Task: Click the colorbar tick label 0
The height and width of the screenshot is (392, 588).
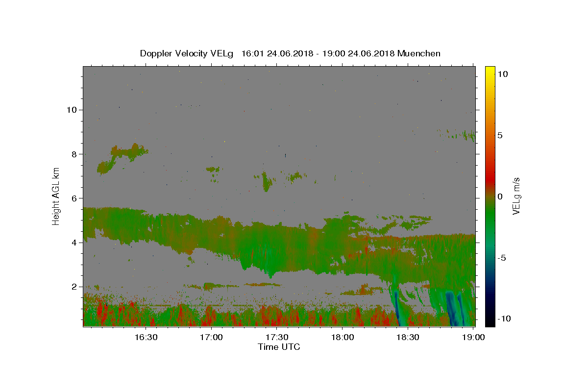Action: click(x=500, y=196)
